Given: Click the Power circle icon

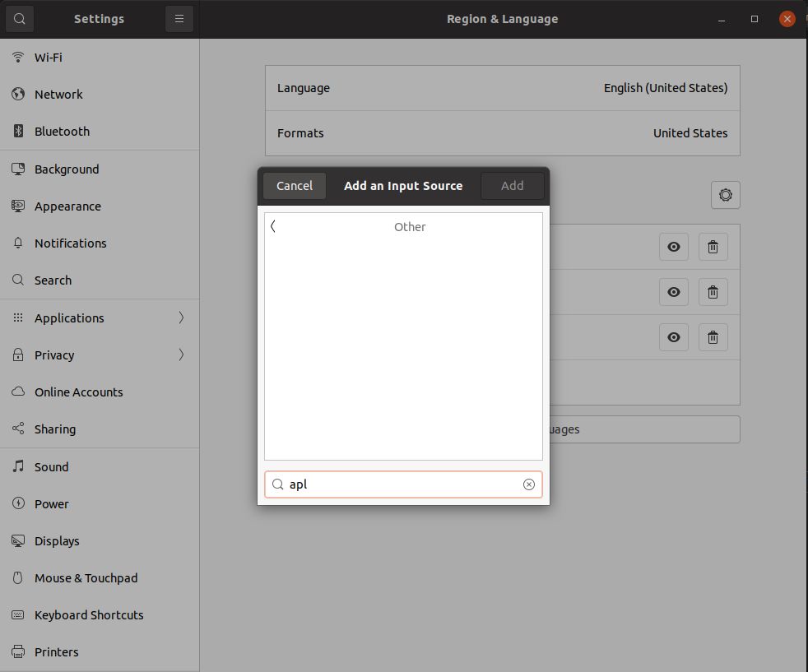Looking at the screenshot, I should (x=18, y=503).
